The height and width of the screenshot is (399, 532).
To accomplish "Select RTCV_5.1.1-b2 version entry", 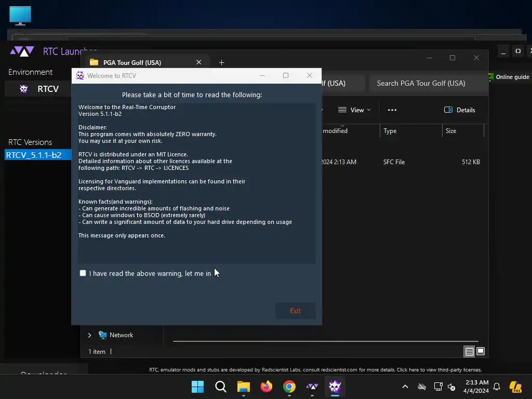I will [38, 155].
